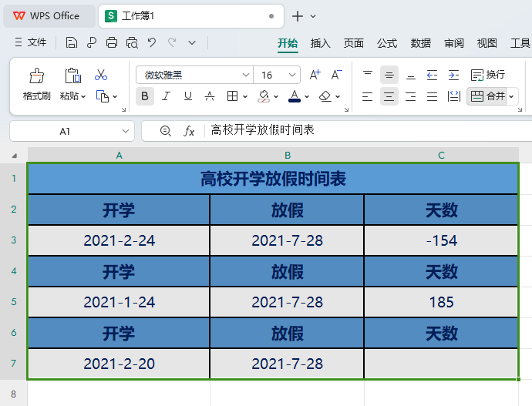Align text to top of cell
The height and width of the screenshot is (406, 532).
coord(368,75)
